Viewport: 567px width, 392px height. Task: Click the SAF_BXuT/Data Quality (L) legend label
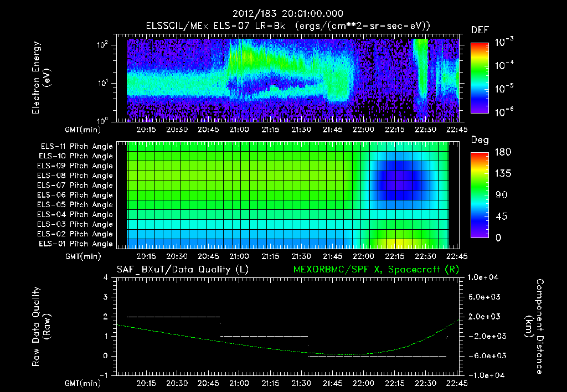tap(183, 270)
